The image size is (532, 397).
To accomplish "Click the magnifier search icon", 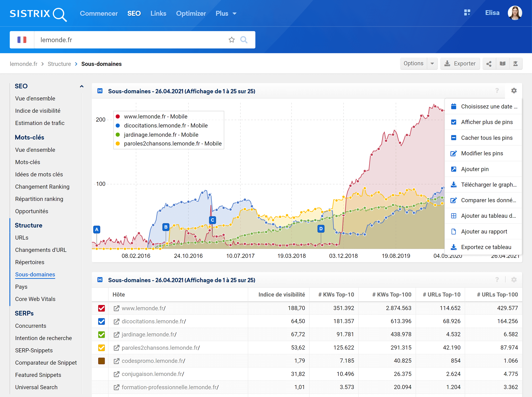I will [244, 40].
